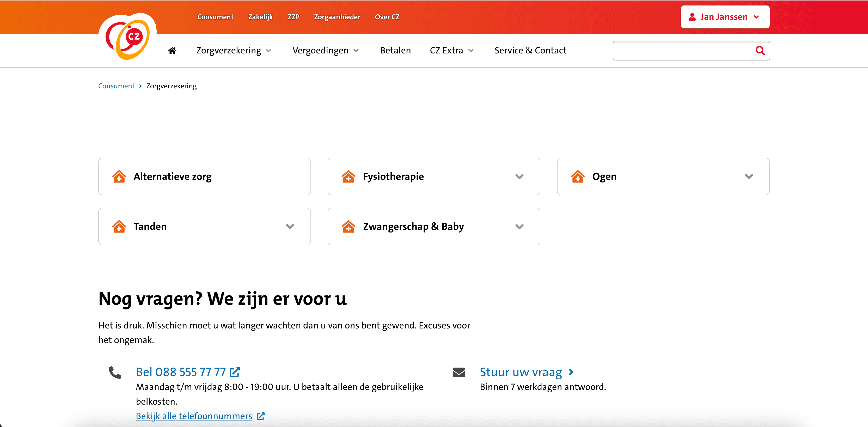Click the red search magnifier icon
The height and width of the screenshot is (427, 868).
[760, 51]
